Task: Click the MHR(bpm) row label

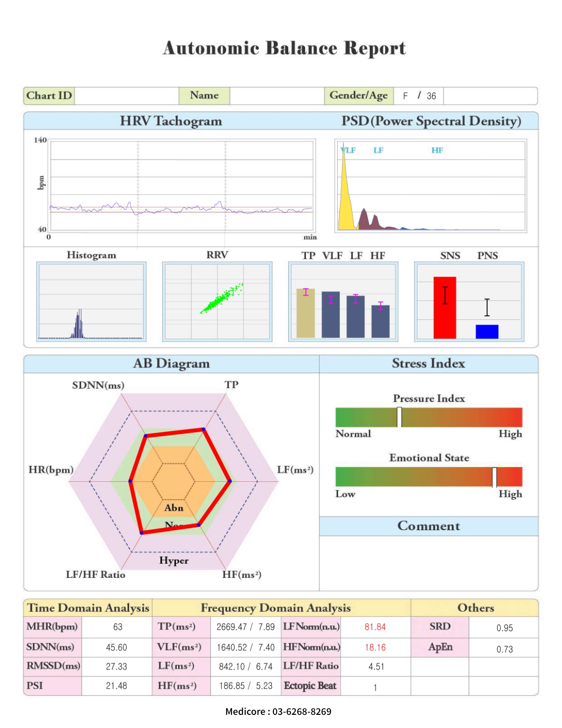Action: point(52,626)
